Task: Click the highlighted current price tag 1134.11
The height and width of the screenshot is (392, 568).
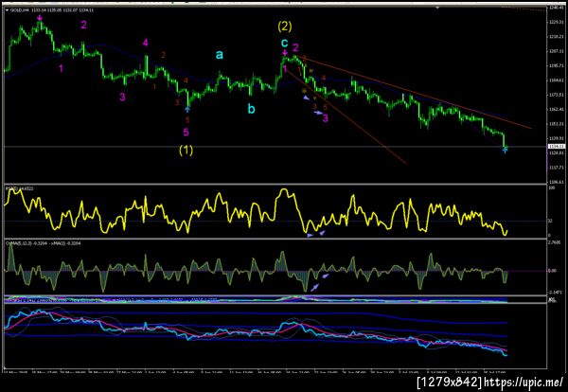Action: (x=556, y=147)
